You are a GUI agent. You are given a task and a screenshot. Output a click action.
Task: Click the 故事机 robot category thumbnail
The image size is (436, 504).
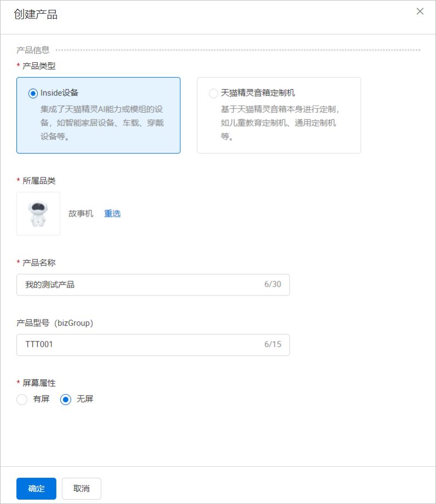pyautogui.click(x=38, y=214)
